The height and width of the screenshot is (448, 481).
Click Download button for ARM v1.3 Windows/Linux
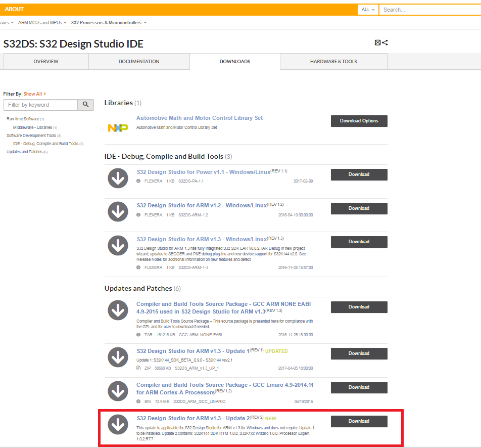coord(359,242)
